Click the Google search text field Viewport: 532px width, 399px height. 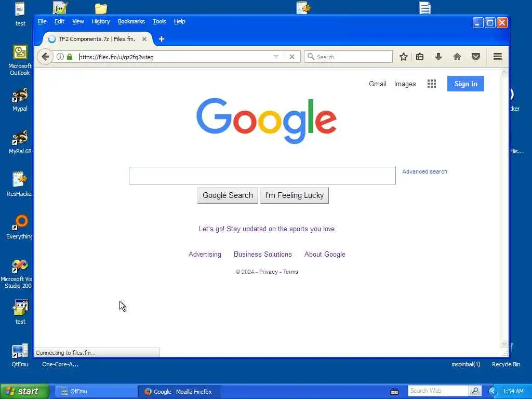tap(262, 176)
